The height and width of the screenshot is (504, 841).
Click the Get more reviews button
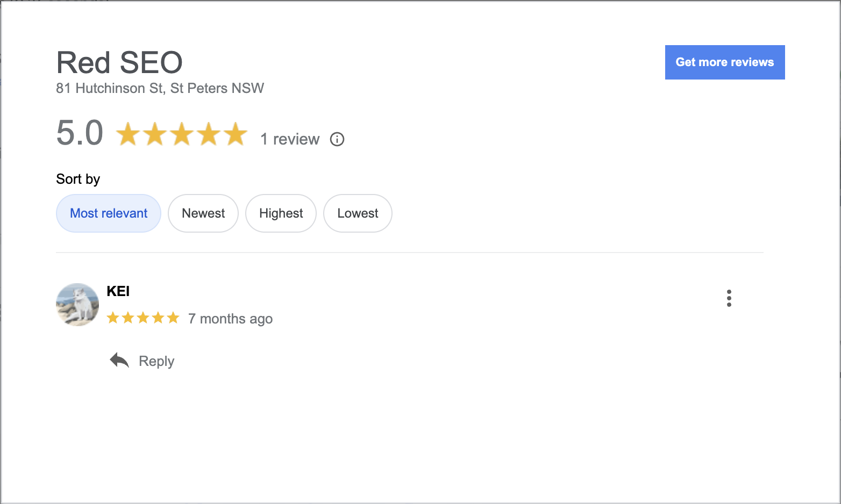(x=724, y=62)
